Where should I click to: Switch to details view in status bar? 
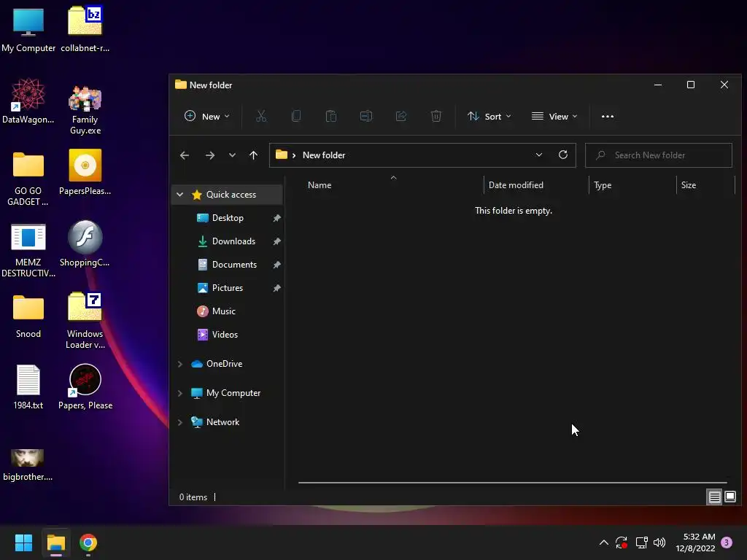715,497
